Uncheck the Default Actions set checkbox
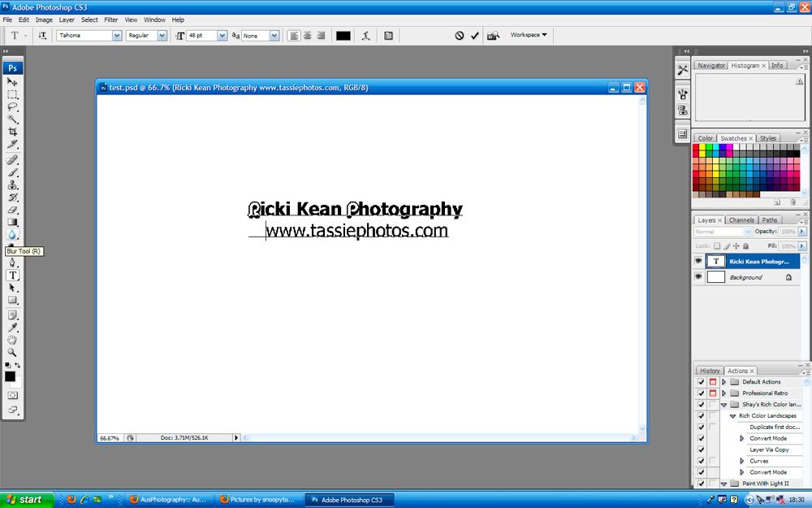 point(701,381)
